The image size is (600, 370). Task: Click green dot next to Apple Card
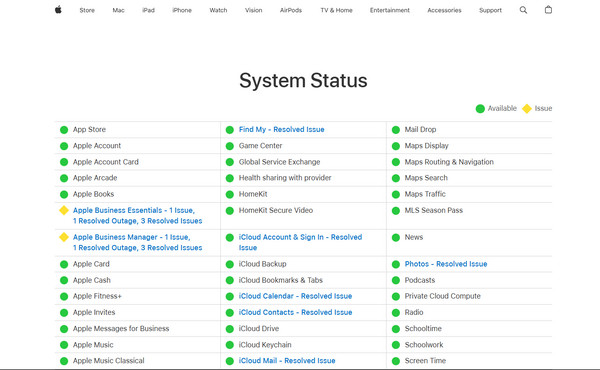[64, 264]
